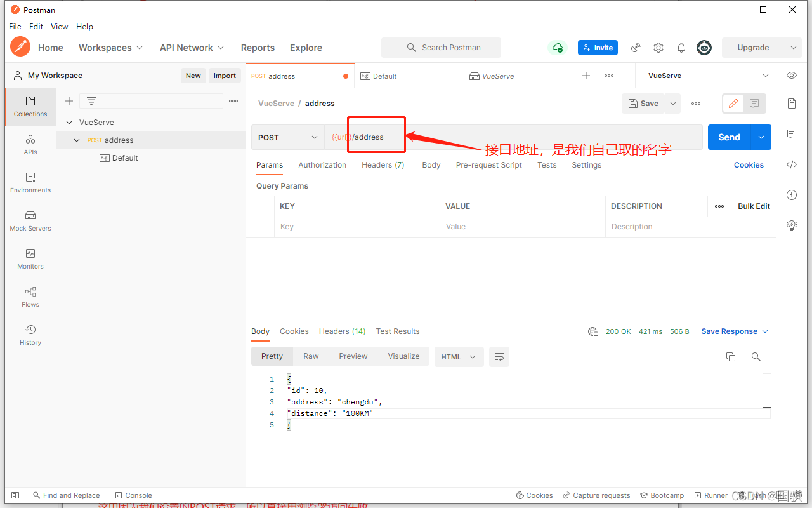Image resolution: width=812 pixels, height=508 pixels.
Task: Switch to the Headers (7) request tab
Action: [x=383, y=165]
